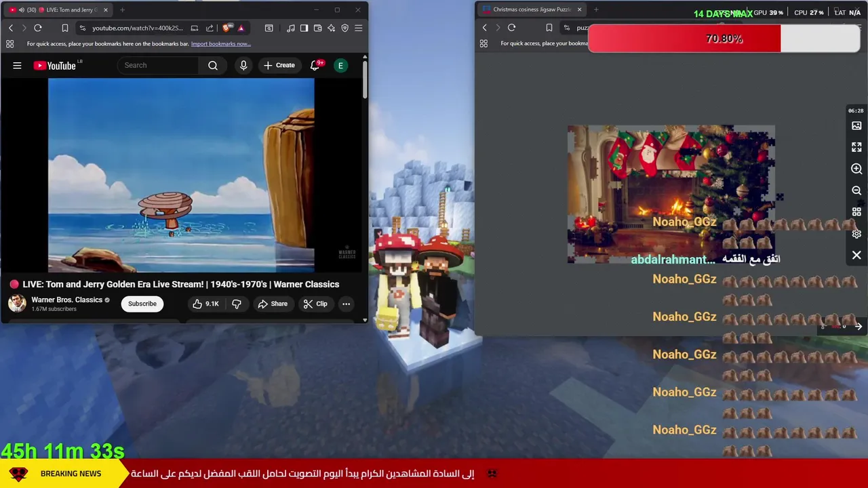Screen dimensions: 868x488
Task: Close the Christmas Jigsaw Puzzle tab
Action: (579, 9)
